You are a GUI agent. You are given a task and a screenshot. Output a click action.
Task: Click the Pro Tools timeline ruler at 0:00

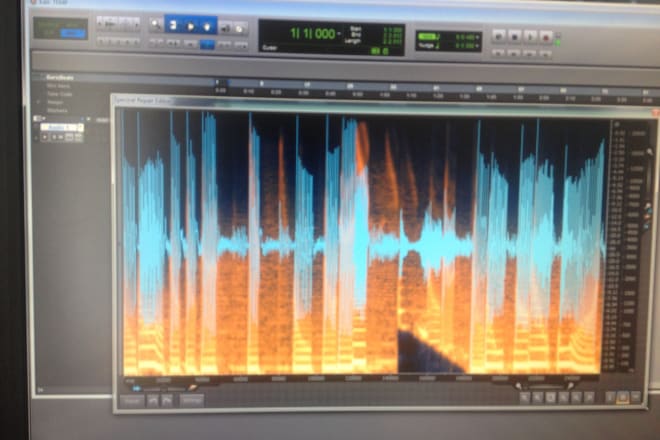tap(220, 91)
